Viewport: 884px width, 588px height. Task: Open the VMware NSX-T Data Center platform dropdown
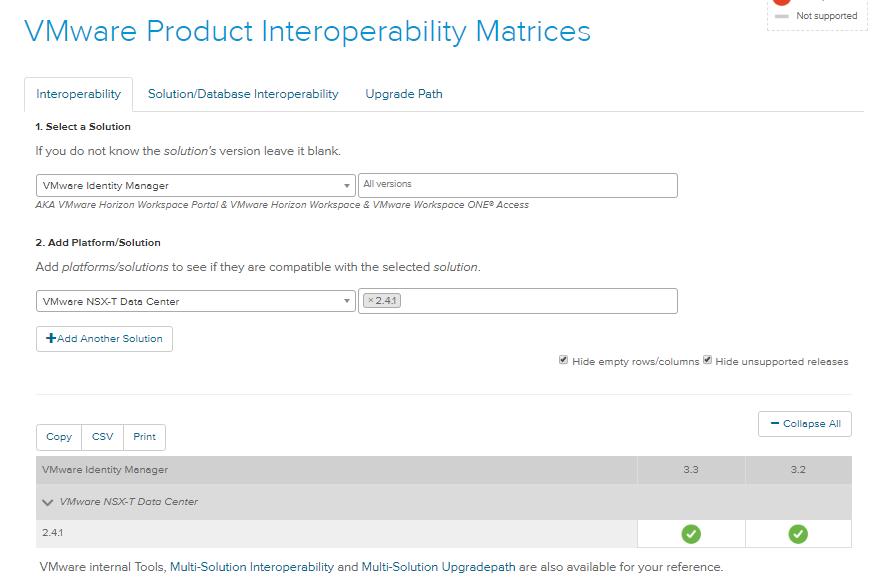coord(196,301)
